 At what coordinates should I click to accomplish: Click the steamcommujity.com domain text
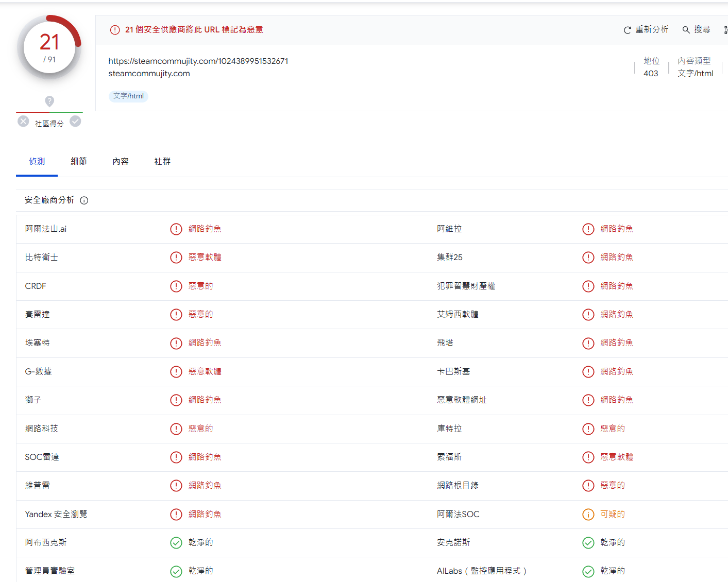pyautogui.click(x=149, y=74)
